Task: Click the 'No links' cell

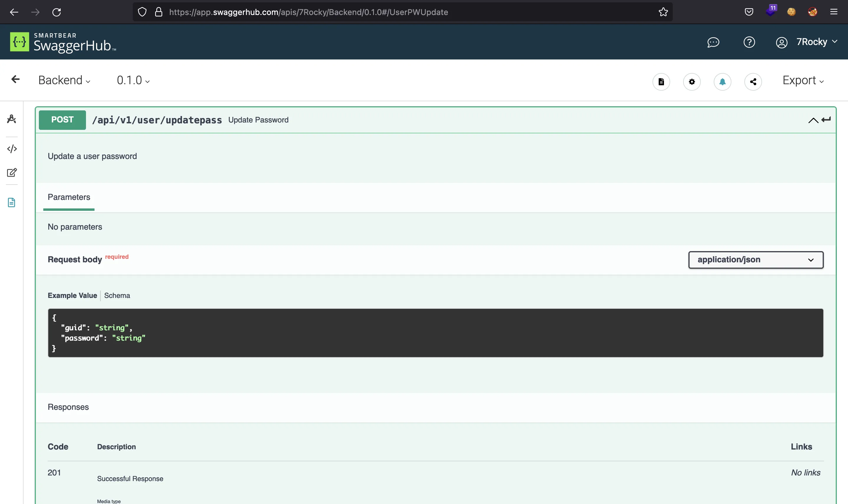Action: 806,473
